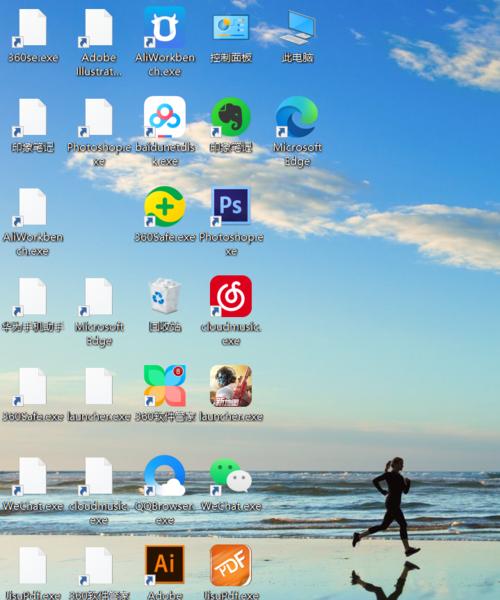Screen dimensions: 500x600
Task: Select the blank-page WeChat.exe shortcut
Action: coord(33,476)
